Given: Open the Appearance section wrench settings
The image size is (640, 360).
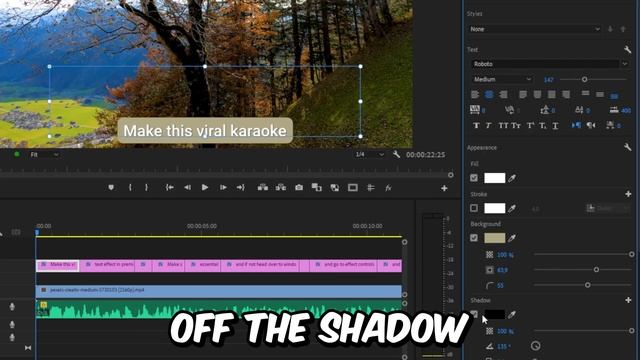Looking at the screenshot, I should click(628, 147).
